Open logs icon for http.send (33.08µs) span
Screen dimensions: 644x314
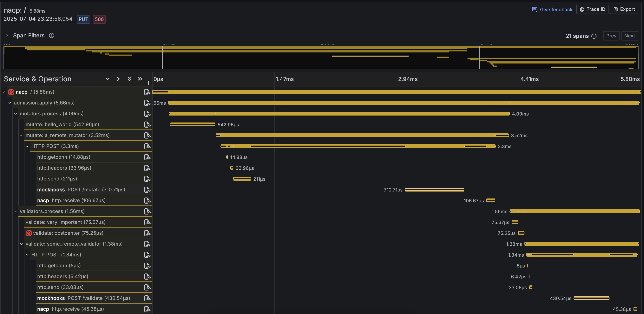(x=147, y=287)
